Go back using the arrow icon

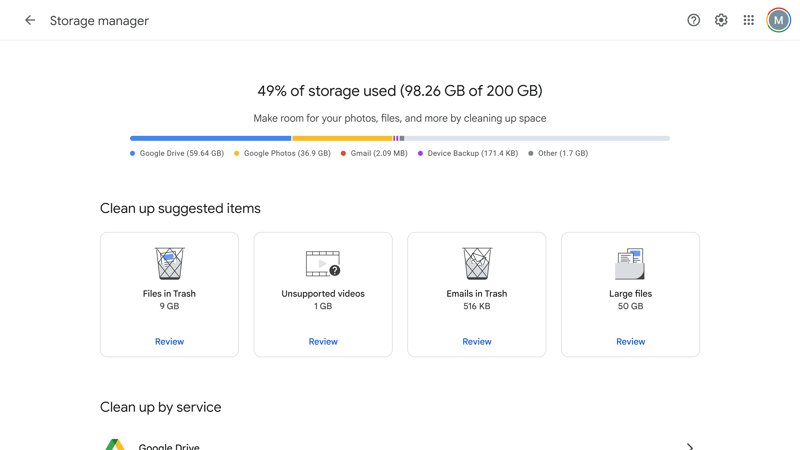(x=30, y=20)
